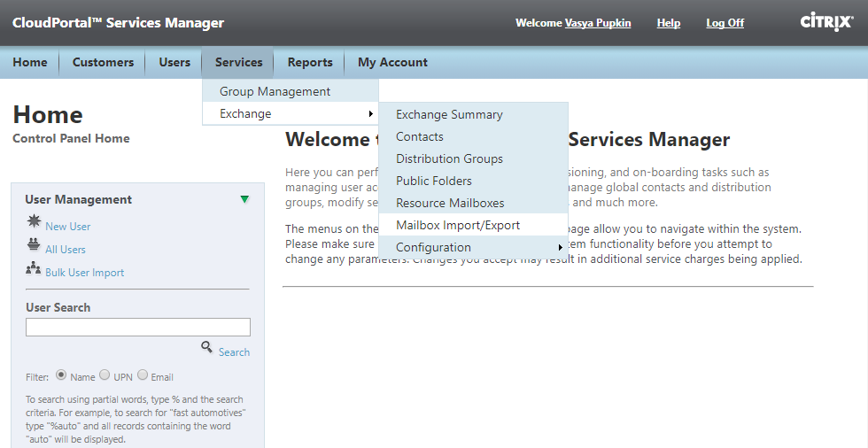Screen dimensions: 868x448
Task: Select the Name filter radio button
Action: [x=61, y=375]
